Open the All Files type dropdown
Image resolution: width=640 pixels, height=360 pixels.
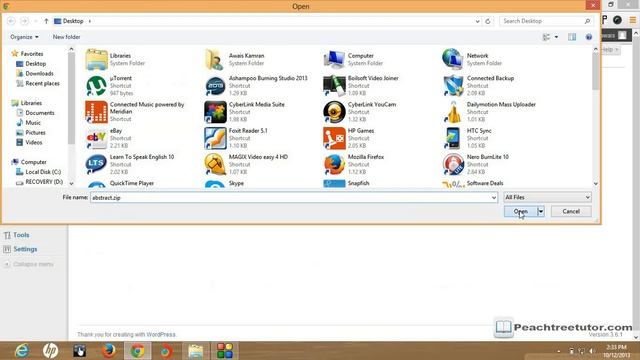(x=547, y=198)
